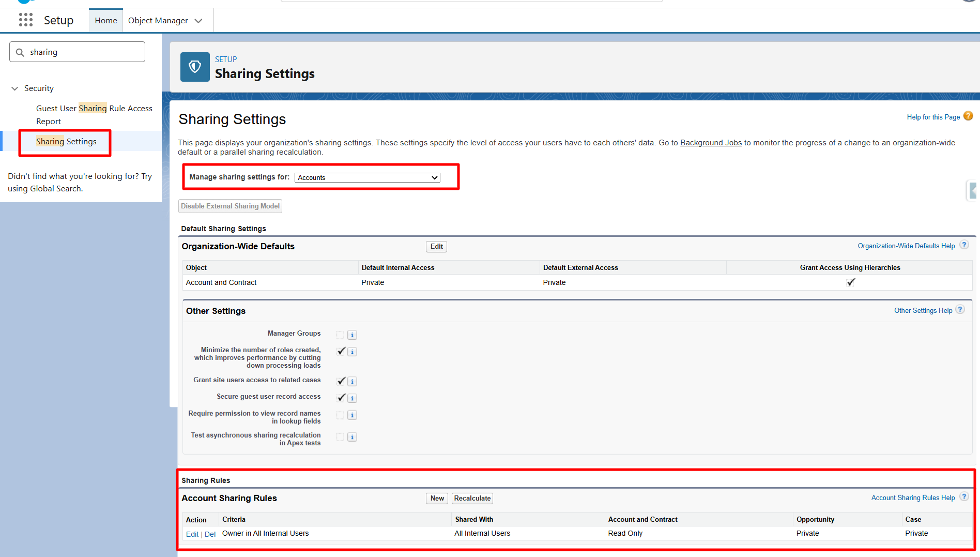
Task: Click the Organization-Wide Defaults help question icon
Action: click(964, 245)
